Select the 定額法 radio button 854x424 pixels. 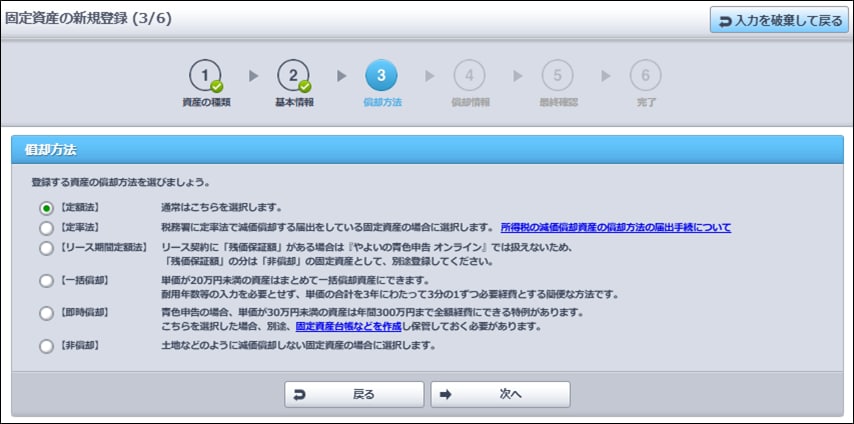tap(46, 208)
